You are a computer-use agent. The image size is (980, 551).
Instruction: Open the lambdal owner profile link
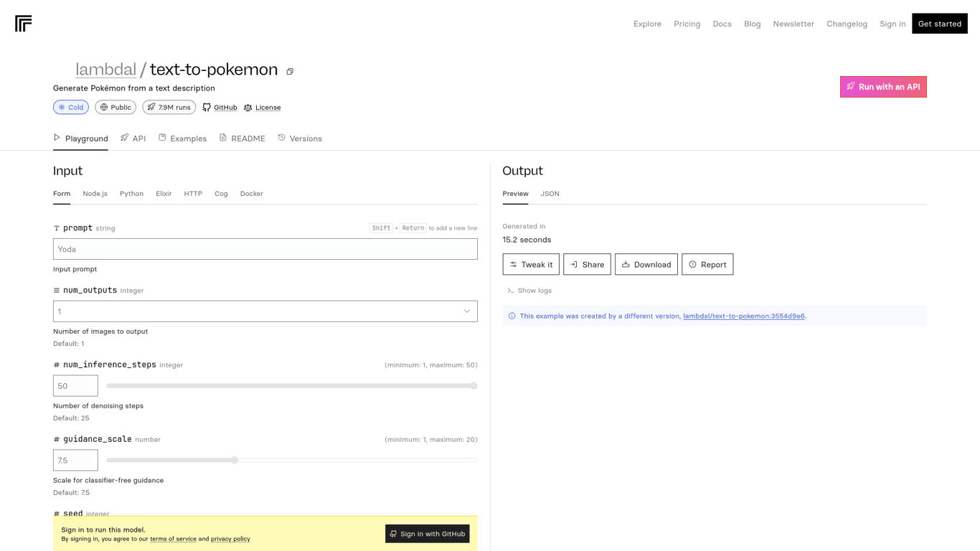(105, 70)
